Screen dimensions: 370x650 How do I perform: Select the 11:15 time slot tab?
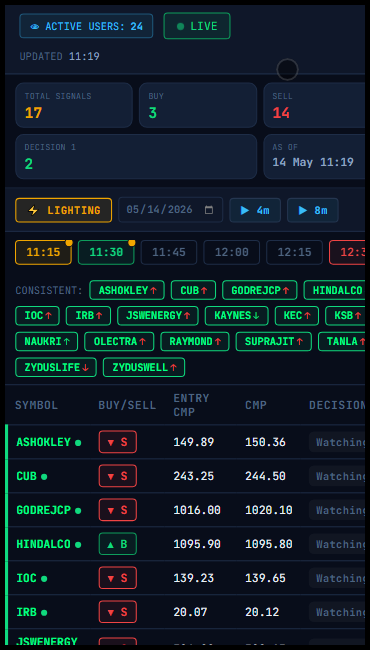tap(44, 252)
